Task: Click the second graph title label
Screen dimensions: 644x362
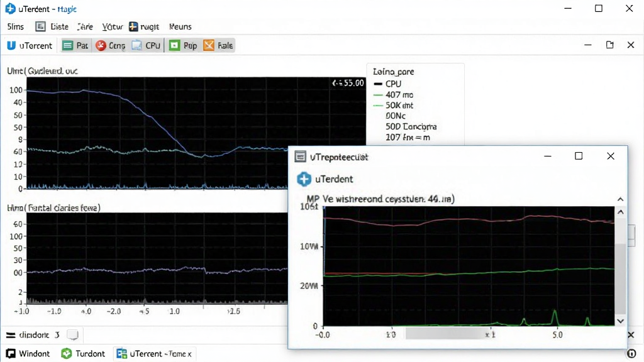Action: tap(54, 207)
